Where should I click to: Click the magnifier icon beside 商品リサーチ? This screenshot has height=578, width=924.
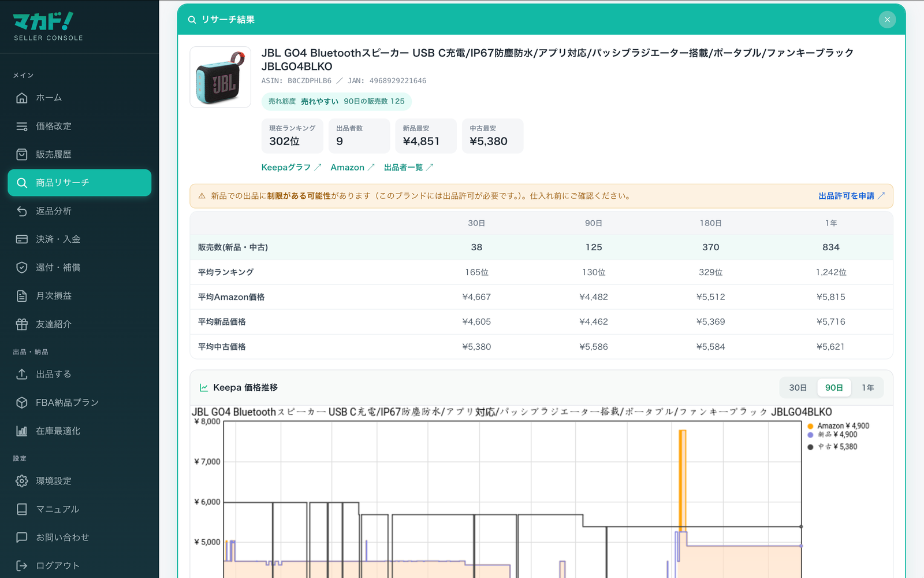pos(22,183)
